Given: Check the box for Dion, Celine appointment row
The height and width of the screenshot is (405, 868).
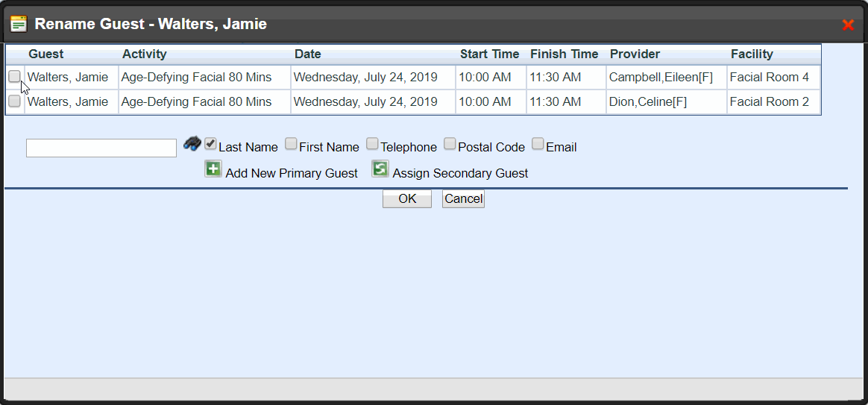Looking at the screenshot, I should (14, 101).
